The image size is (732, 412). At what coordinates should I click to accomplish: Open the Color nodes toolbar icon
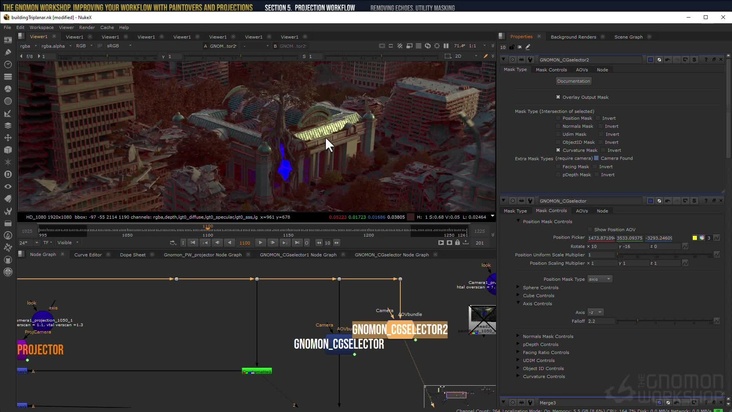pos(8,89)
